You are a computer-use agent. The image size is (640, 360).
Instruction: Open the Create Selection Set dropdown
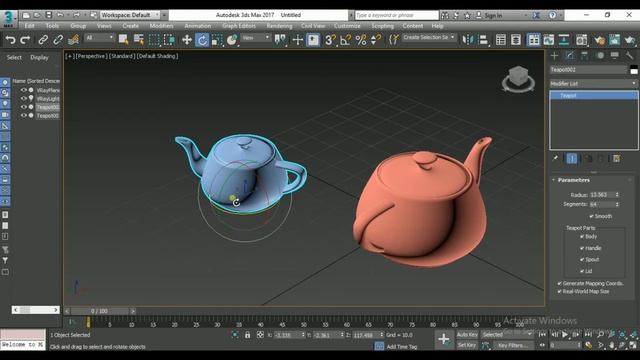(x=429, y=38)
